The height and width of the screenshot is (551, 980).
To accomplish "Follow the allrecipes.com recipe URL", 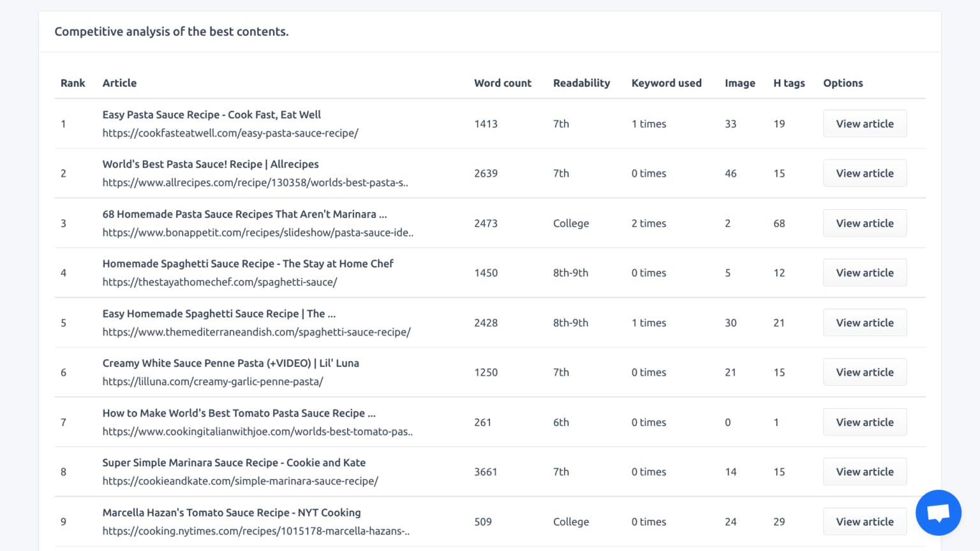I will point(255,183).
